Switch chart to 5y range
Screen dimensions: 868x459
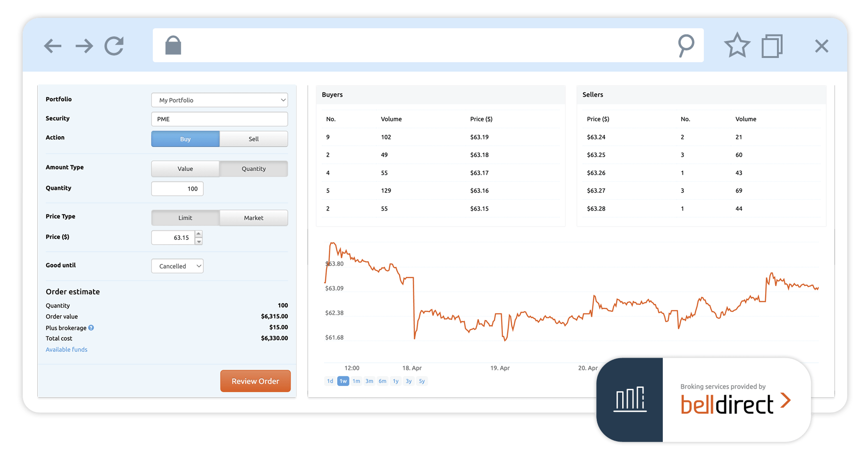click(422, 381)
